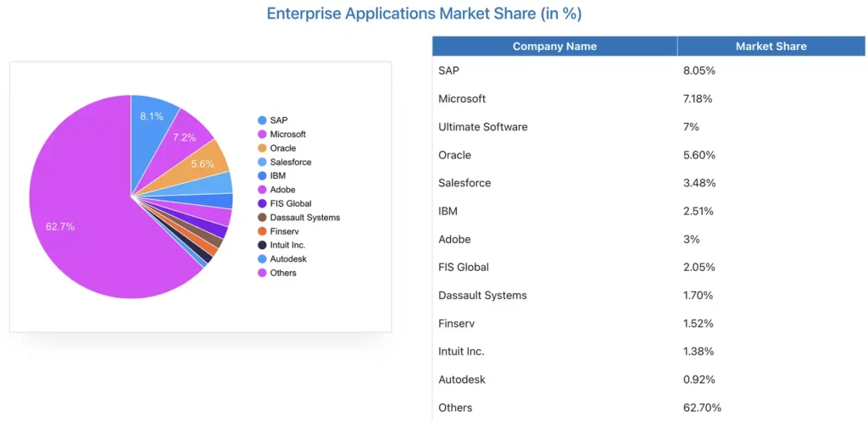
Task: Click the Salesforce legend label
Action: [x=291, y=162]
